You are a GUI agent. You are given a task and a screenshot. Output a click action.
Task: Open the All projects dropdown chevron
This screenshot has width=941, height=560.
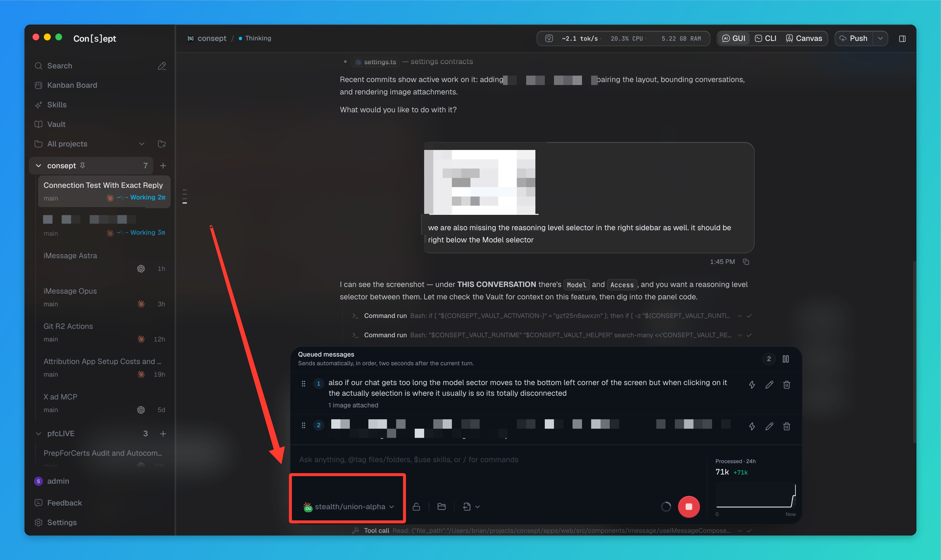coord(142,144)
